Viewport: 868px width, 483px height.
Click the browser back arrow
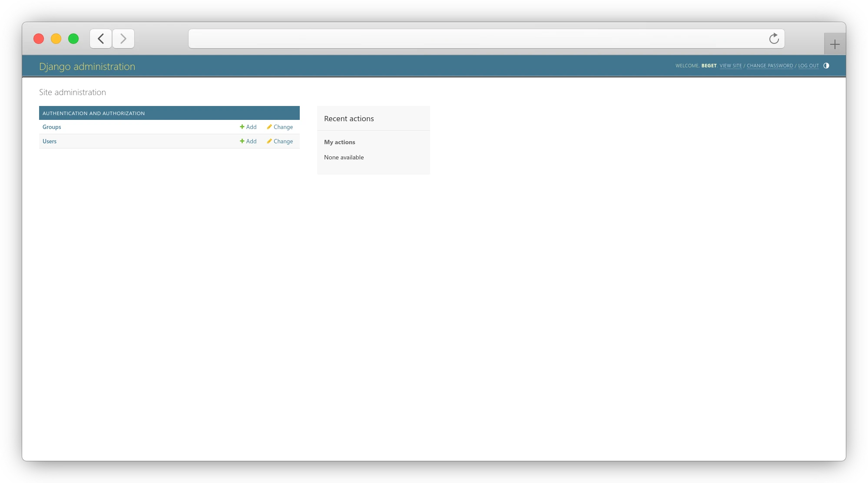coord(101,39)
